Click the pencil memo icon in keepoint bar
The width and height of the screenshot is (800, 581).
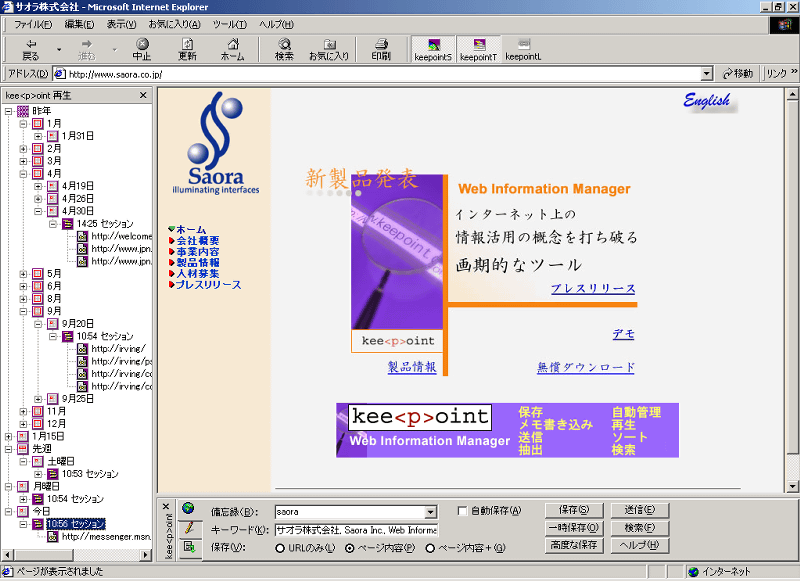189,527
